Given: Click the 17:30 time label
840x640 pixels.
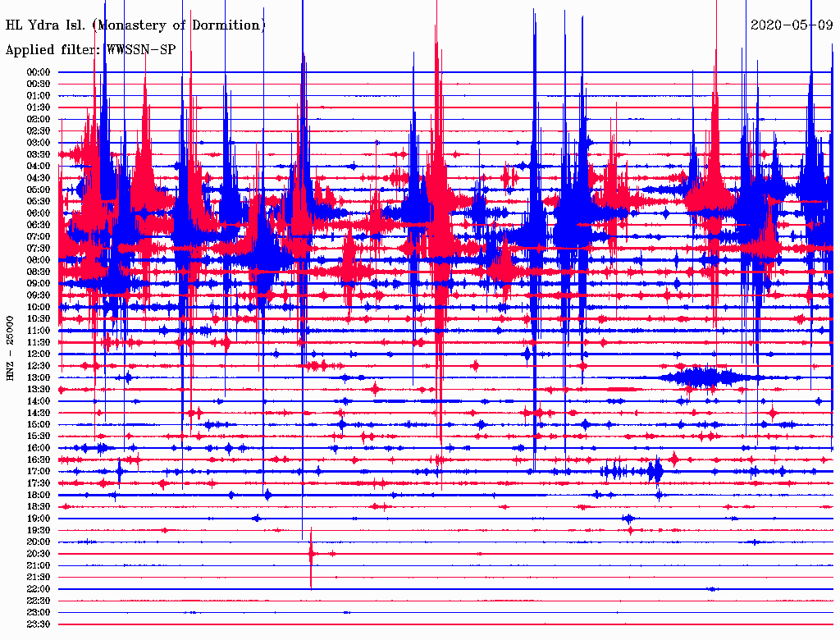Looking at the screenshot, I should (x=39, y=483).
